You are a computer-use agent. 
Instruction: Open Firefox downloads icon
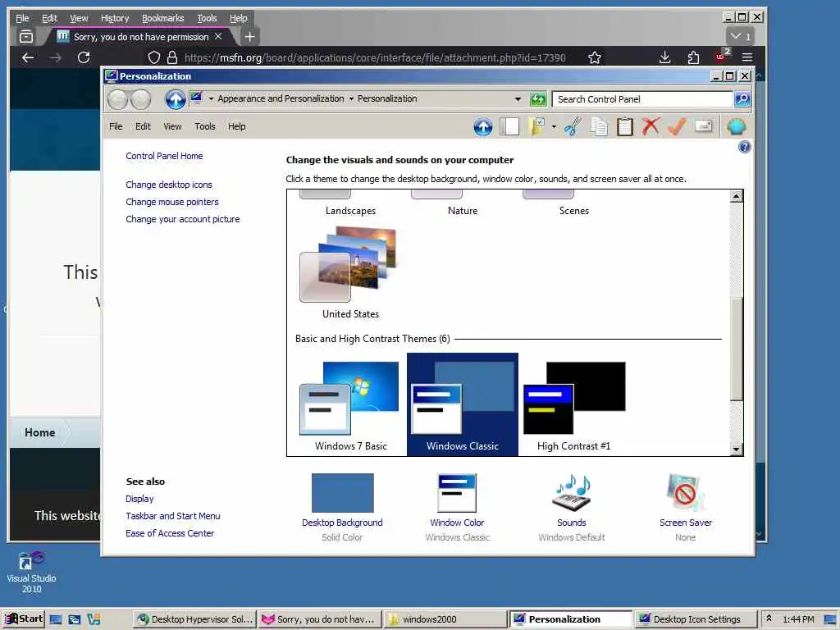pos(664,57)
